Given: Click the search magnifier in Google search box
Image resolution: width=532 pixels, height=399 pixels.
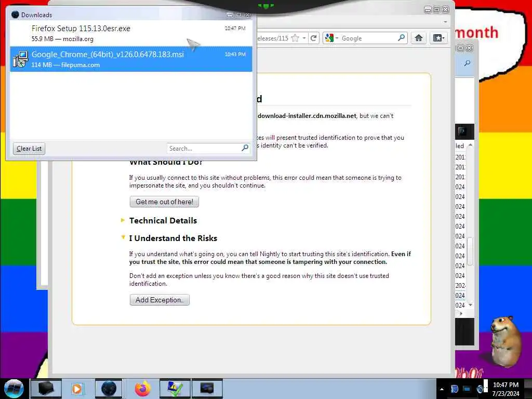Looking at the screenshot, I should coord(402,37).
